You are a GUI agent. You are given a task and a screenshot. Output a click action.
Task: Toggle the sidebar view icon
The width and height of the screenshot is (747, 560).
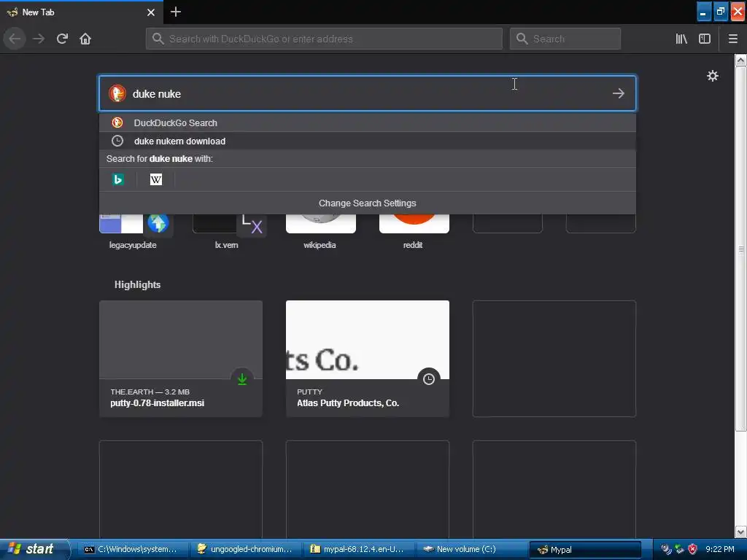[x=705, y=39]
